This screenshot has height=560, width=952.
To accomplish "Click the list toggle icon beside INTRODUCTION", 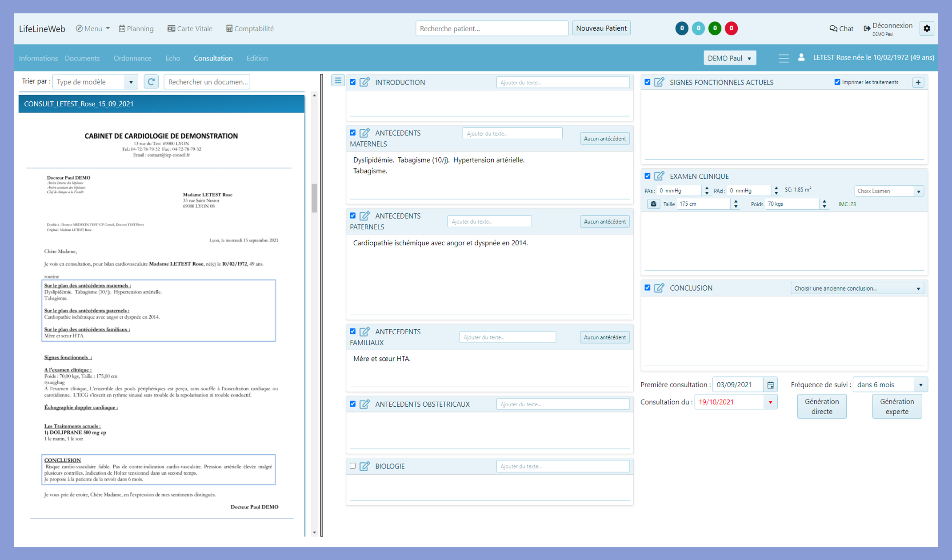I will [338, 81].
